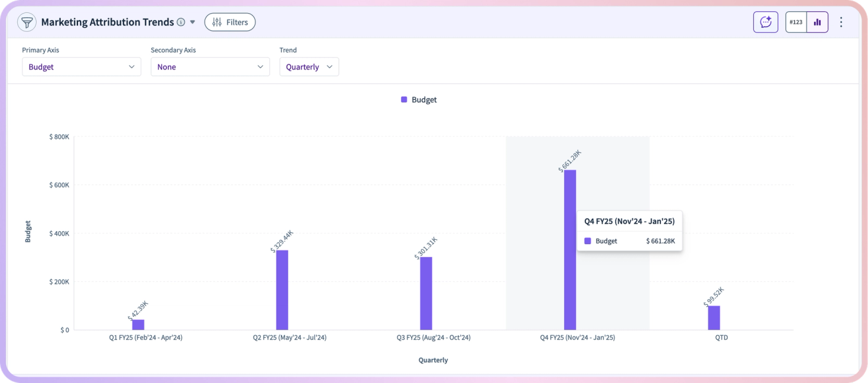
Task: Click the Q4 FY25 budget bar
Action: coord(570,250)
